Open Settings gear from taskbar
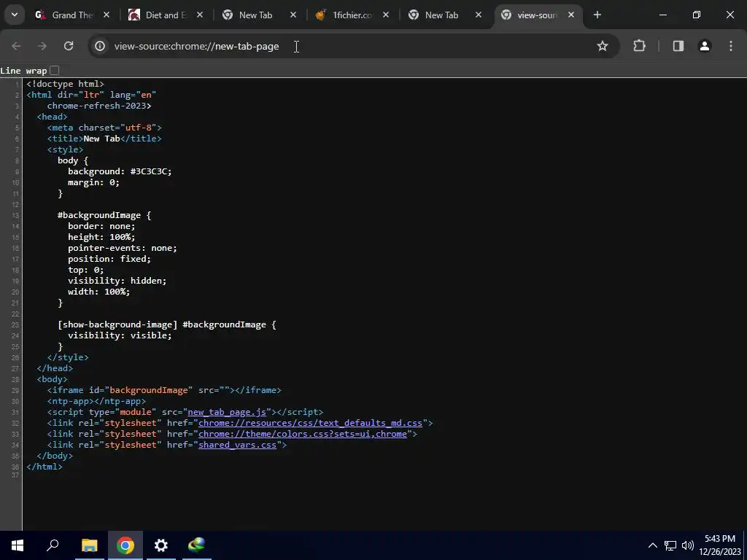This screenshot has width=747, height=560. [x=161, y=545]
